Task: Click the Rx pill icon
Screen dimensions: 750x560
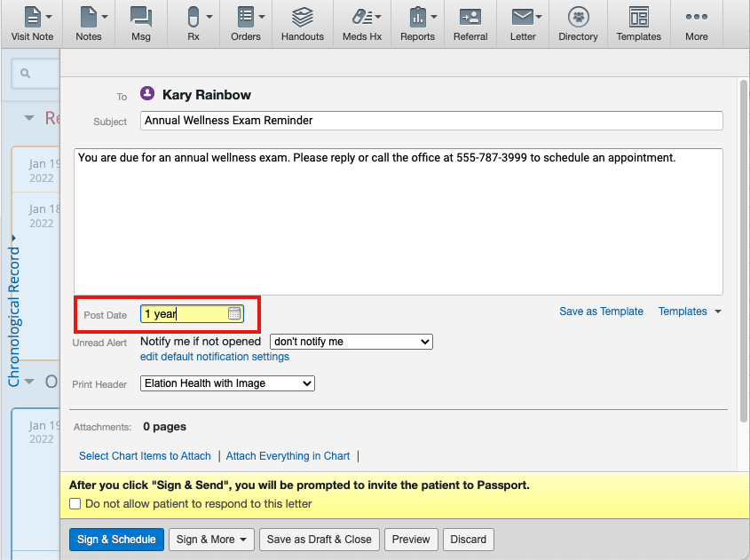Action: point(193,17)
